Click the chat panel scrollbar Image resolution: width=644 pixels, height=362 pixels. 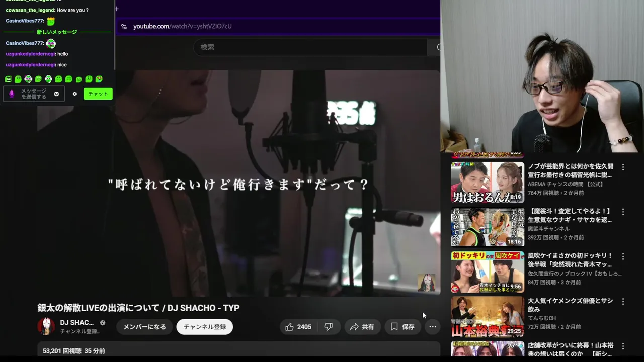[x=114, y=35]
